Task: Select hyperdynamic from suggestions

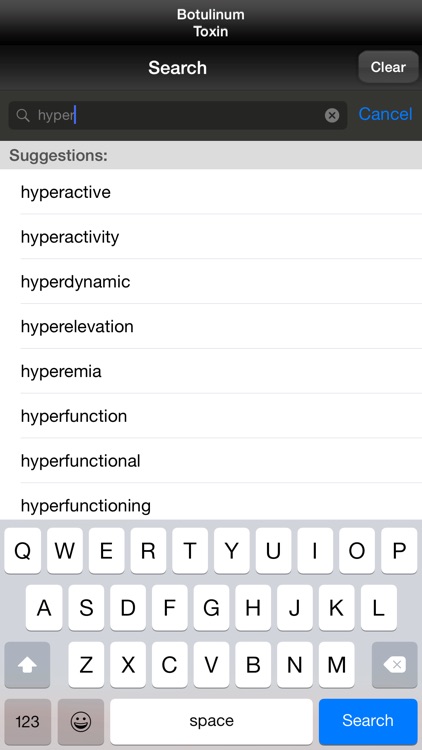Action: tap(211, 281)
